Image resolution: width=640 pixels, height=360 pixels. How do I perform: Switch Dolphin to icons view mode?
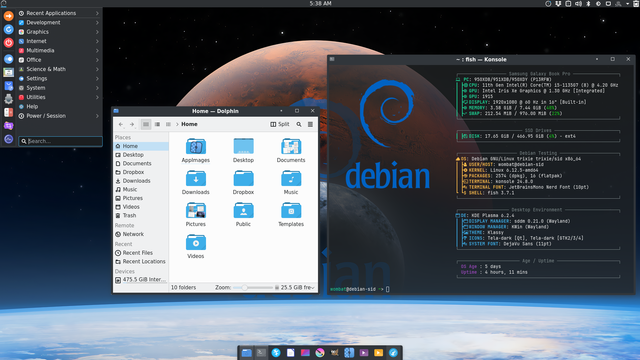(146, 124)
